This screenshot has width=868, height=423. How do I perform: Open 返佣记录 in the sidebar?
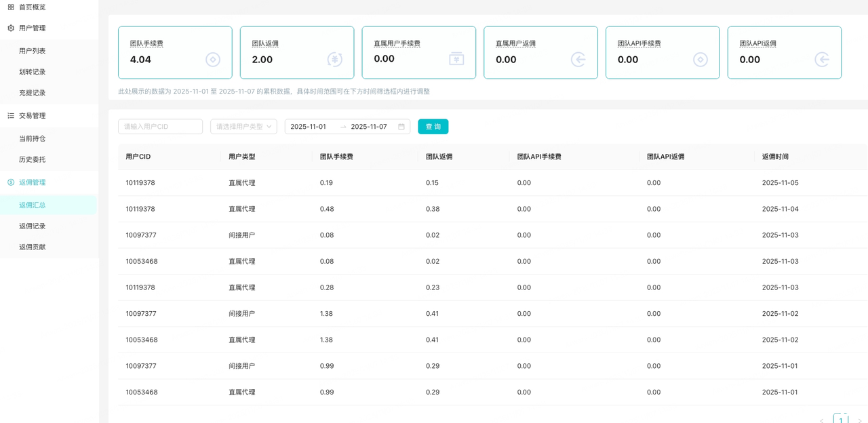33,226
